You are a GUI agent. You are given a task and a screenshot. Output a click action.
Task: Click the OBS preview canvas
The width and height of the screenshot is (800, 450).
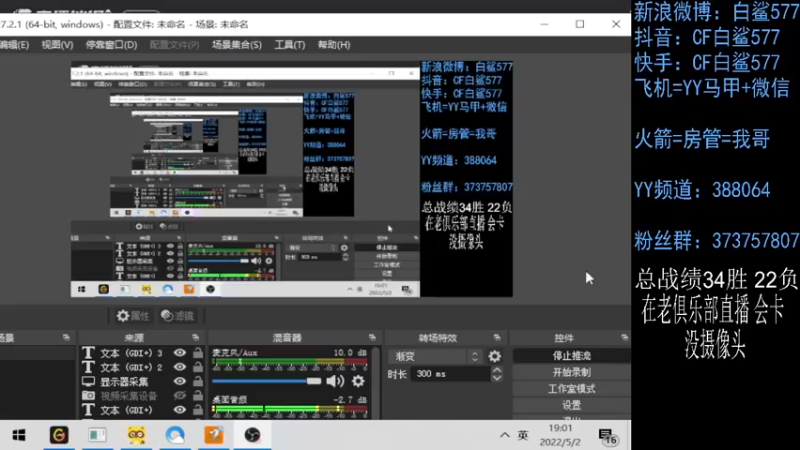tap(291, 179)
